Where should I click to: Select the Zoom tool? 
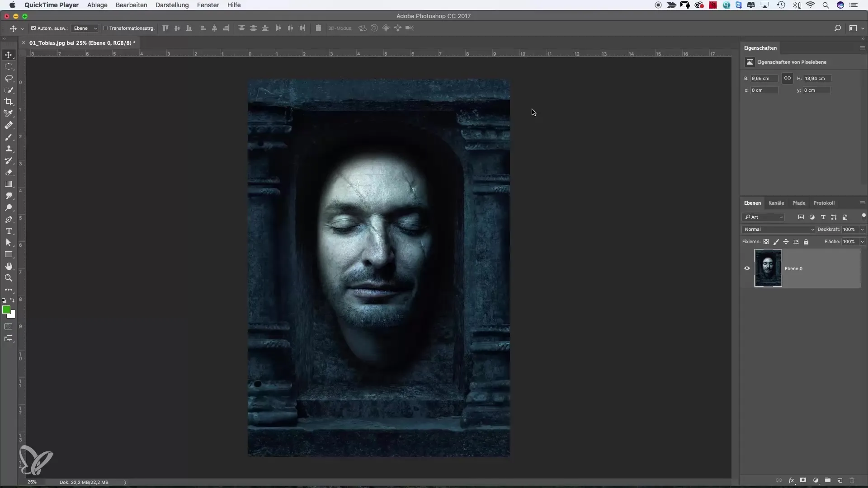(x=9, y=278)
